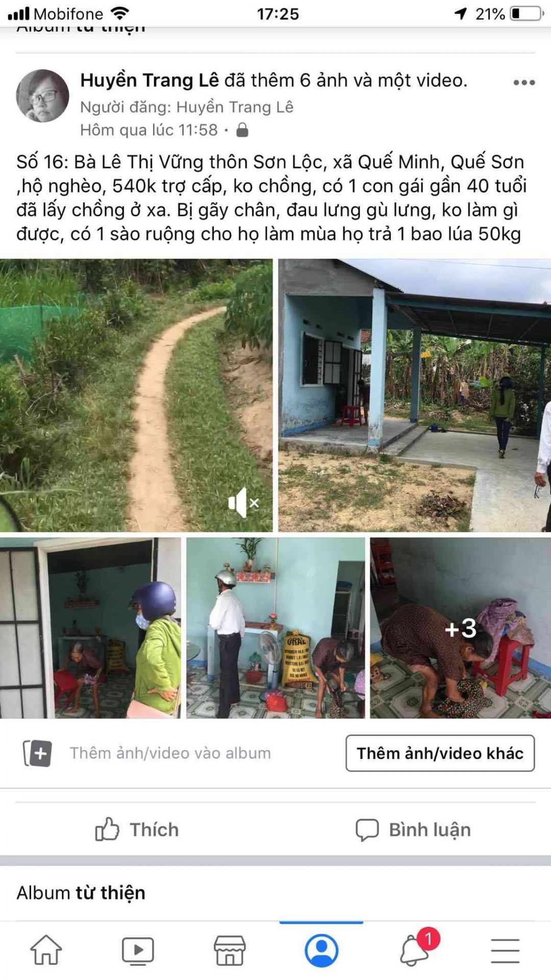Tap the Thích like button
Screen dimensions: 551x980
(137, 829)
